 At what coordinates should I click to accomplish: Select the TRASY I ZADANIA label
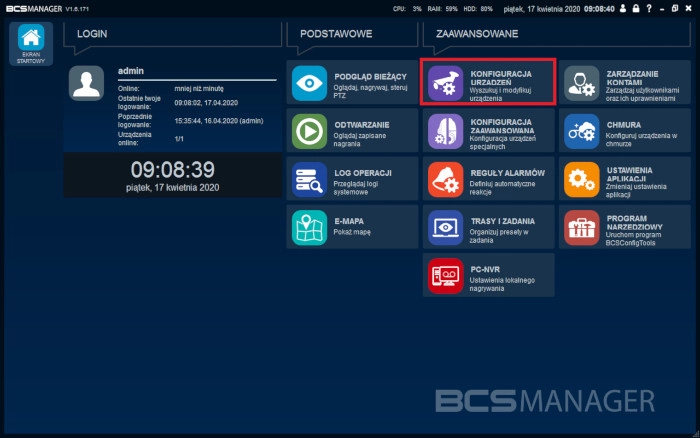pyautogui.click(x=503, y=221)
